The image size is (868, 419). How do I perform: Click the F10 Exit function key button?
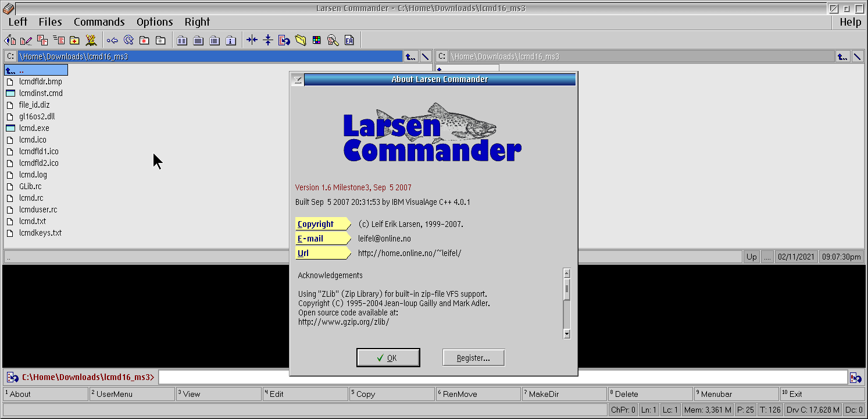[x=823, y=394]
